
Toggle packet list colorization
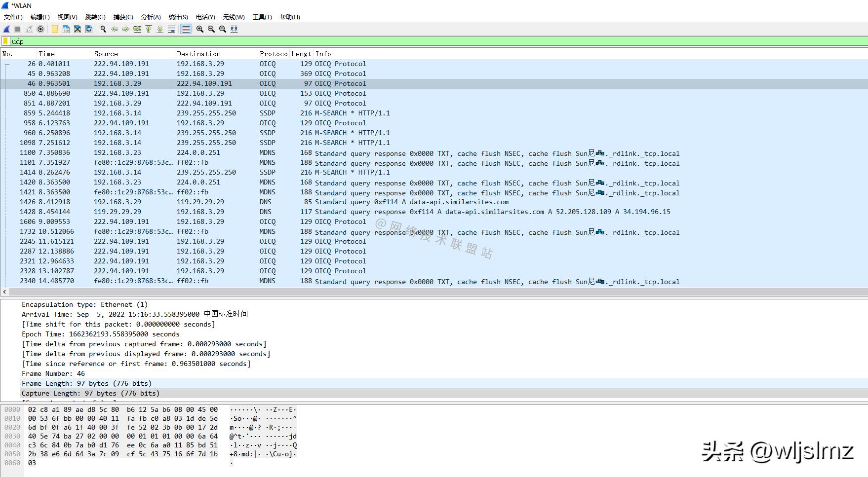(186, 29)
